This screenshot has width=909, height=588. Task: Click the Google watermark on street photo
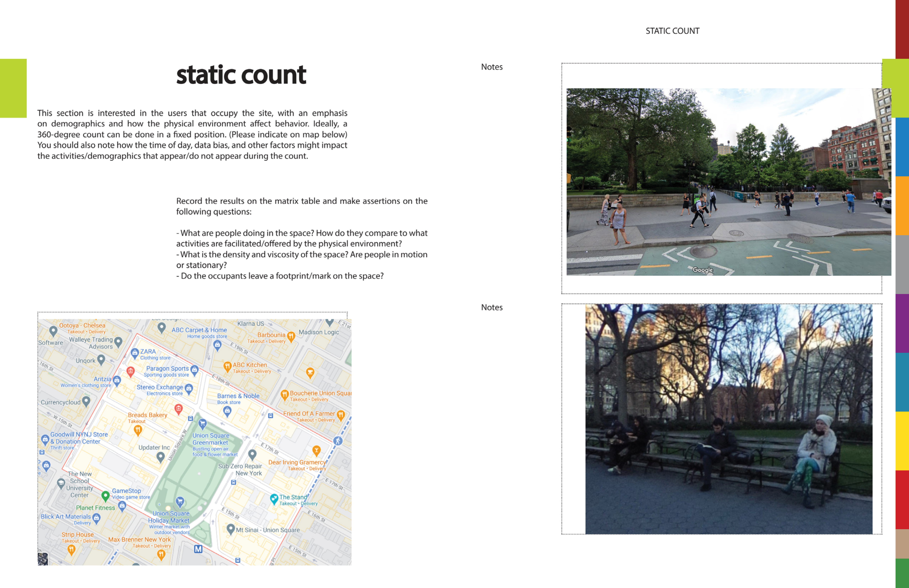(702, 270)
